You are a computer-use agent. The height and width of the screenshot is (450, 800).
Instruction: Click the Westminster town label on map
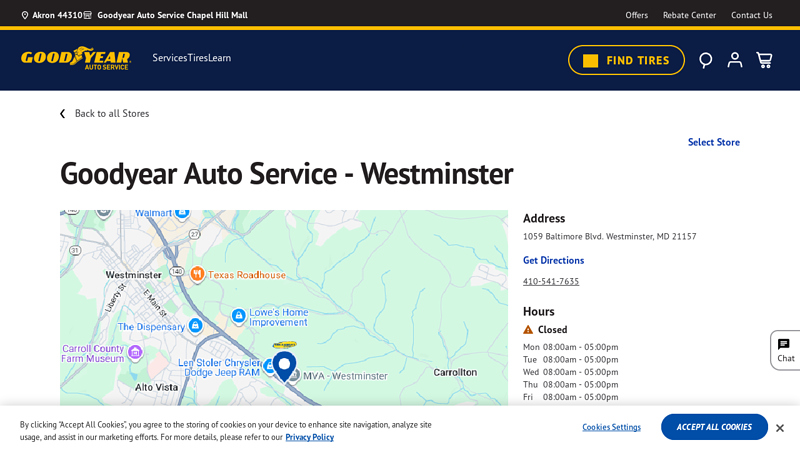pos(134,274)
